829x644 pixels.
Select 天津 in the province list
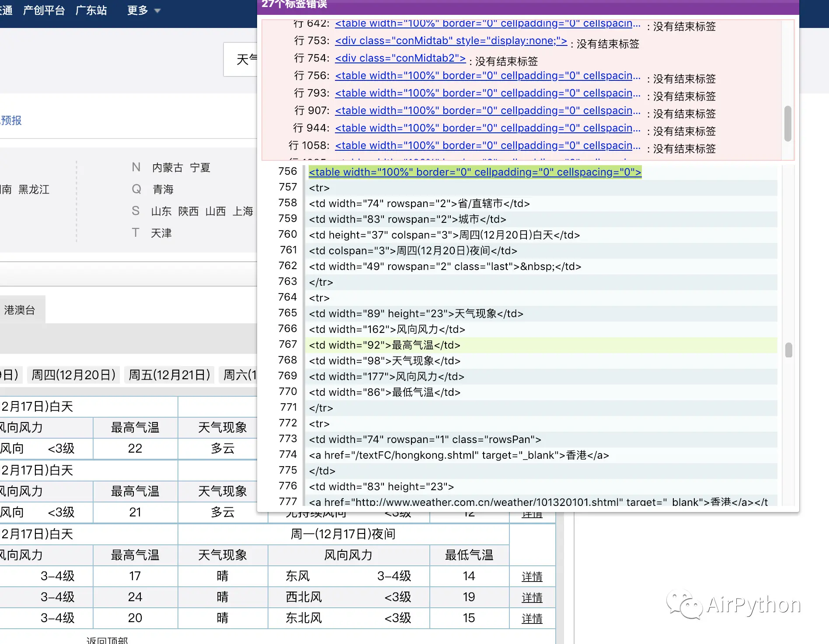click(x=161, y=233)
